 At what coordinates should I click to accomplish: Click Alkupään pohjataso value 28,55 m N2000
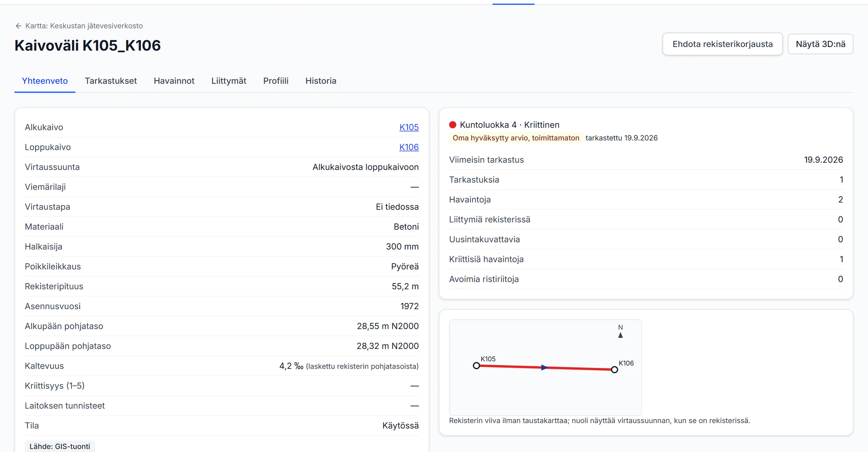pyautogui.click(x=388, y=326)
